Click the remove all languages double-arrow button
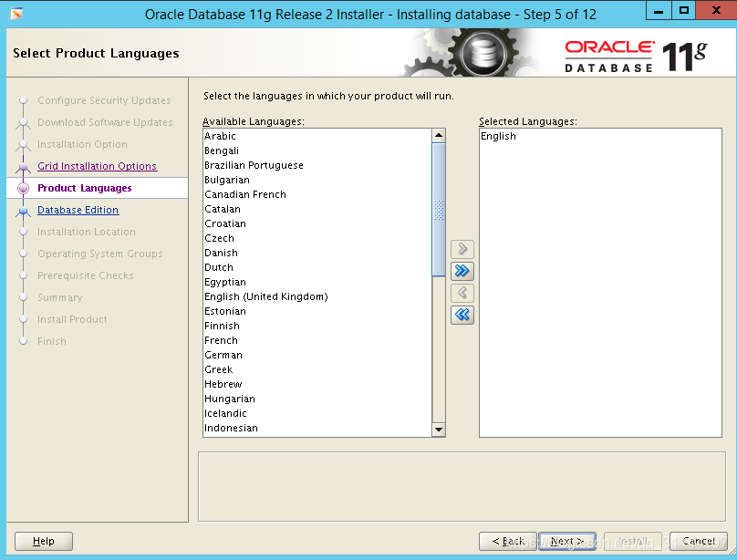 [x=462, y=315]
